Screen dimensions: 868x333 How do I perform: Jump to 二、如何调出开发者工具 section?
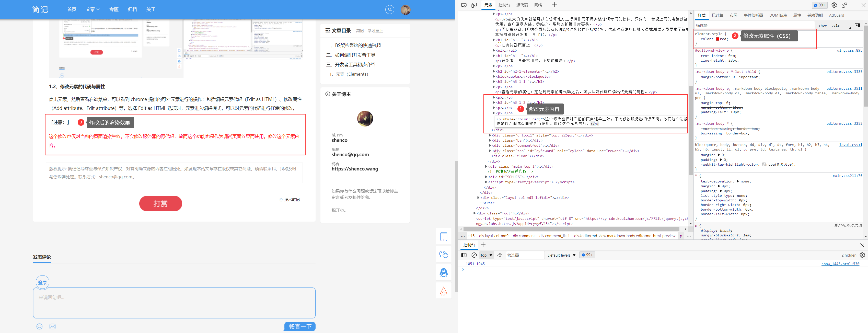[350, 55]
